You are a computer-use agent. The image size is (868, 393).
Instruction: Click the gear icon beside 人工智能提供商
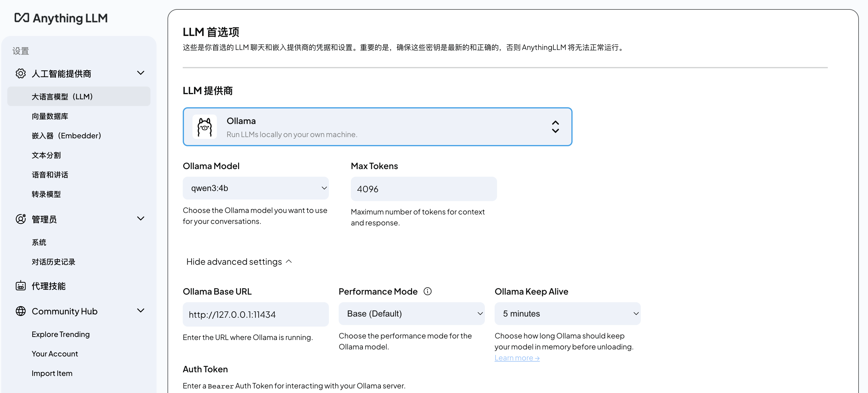tap(20, 73)
